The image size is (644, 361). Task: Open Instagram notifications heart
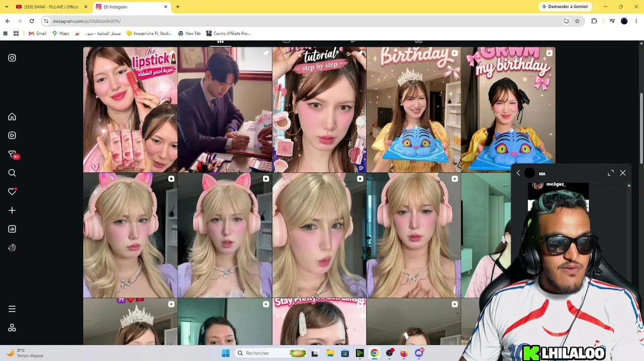point(12,192)
